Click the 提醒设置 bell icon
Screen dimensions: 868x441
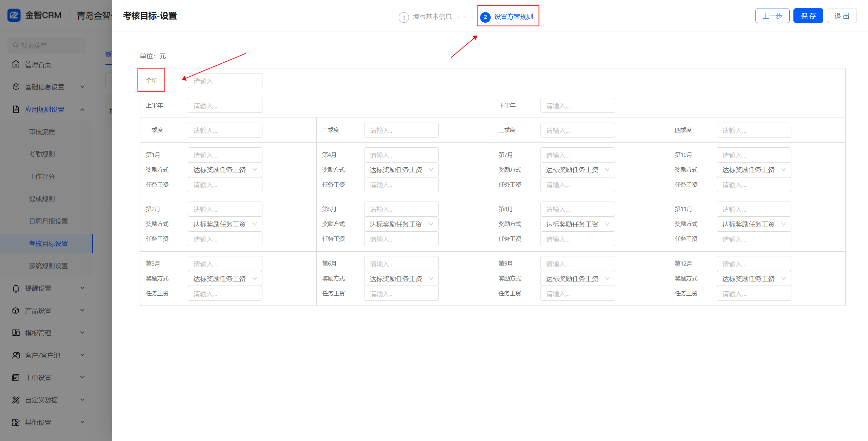(16, 288)
